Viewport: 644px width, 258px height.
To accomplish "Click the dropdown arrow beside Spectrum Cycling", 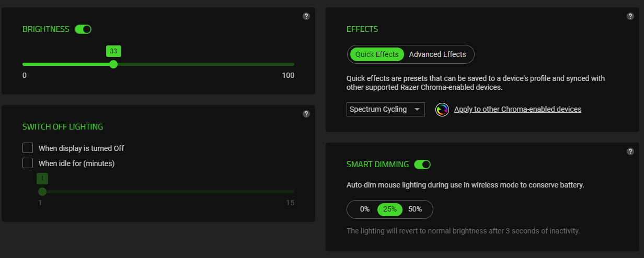I will point(417,110).
